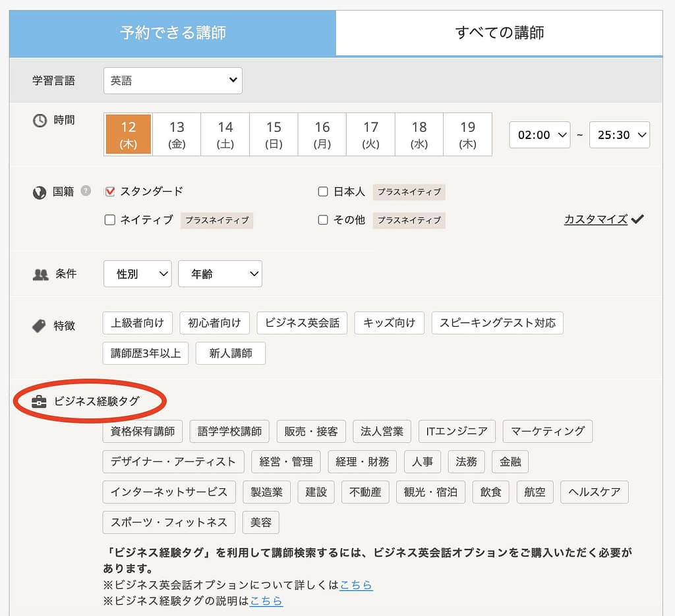Select the ビジネス英会話 feature tag
This screenshot has height=616, width=675.
pyautogui.click(x=302, y=323)
